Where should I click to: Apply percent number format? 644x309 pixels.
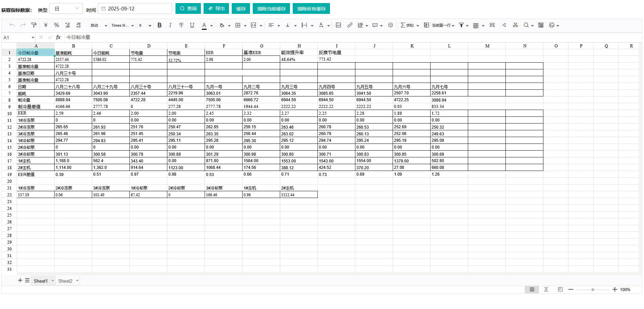pyautogui.click(x=57, y=25)
